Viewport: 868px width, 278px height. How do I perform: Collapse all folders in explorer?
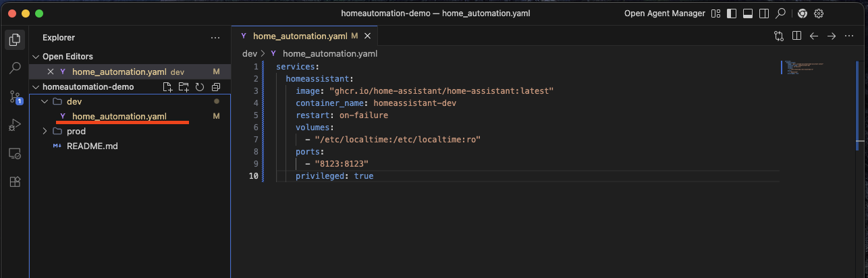pos(216,87)
